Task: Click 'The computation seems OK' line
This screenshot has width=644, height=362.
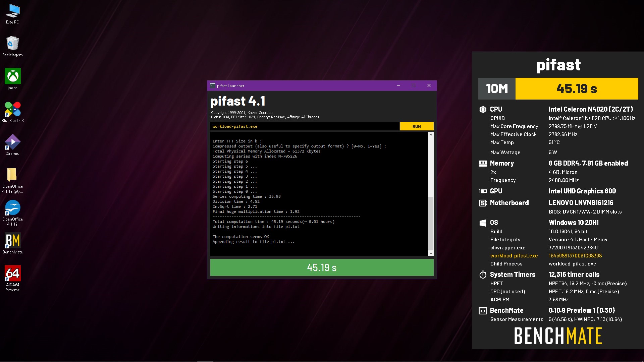Action: click(x=240, y=237)
